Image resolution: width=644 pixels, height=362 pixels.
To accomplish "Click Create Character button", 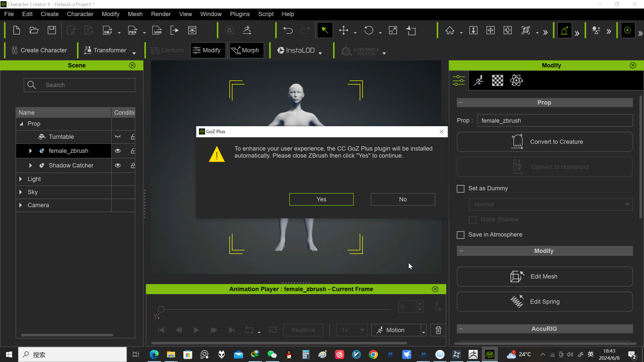I will click(x=39, y=50).
